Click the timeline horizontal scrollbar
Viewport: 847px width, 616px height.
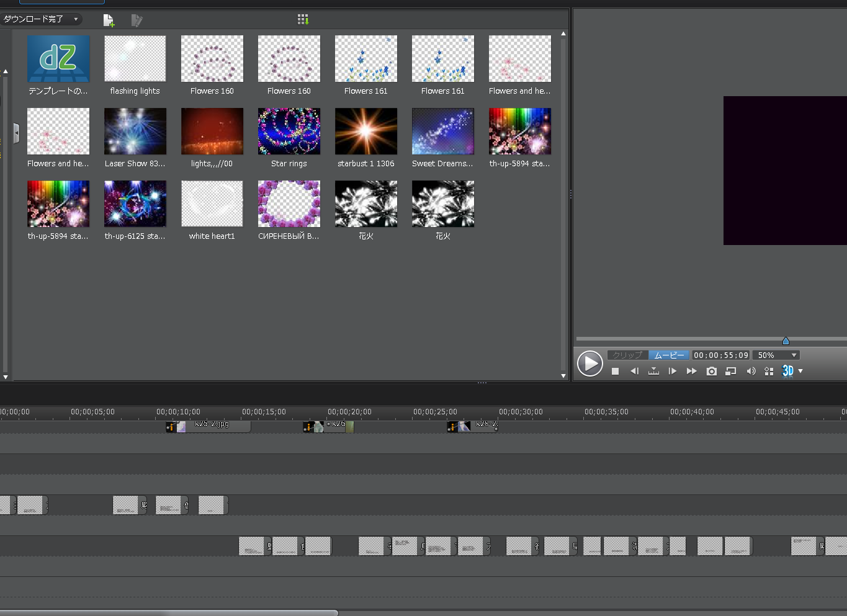click(169, 613)
